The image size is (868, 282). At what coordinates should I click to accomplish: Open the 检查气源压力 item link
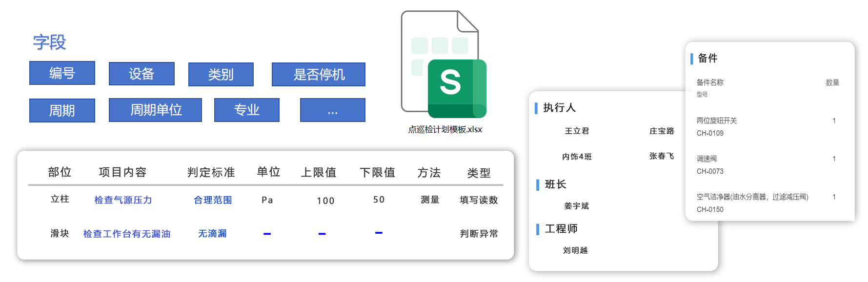coord(123,200)
